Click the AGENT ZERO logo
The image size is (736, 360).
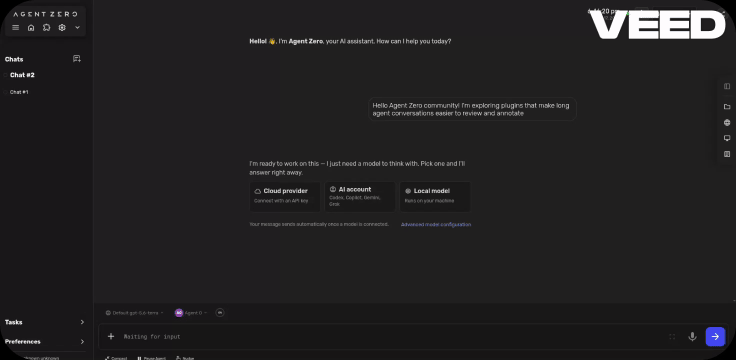point(45,14)
